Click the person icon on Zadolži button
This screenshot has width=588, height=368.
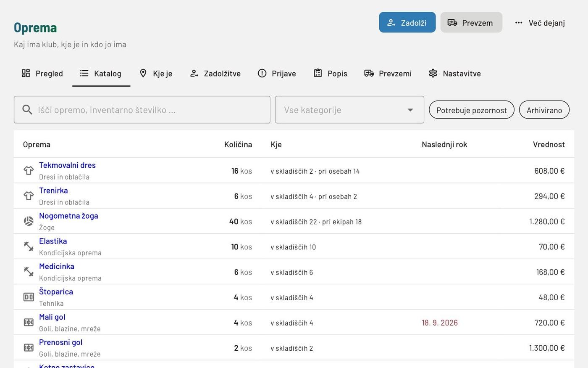click(391, 23)
